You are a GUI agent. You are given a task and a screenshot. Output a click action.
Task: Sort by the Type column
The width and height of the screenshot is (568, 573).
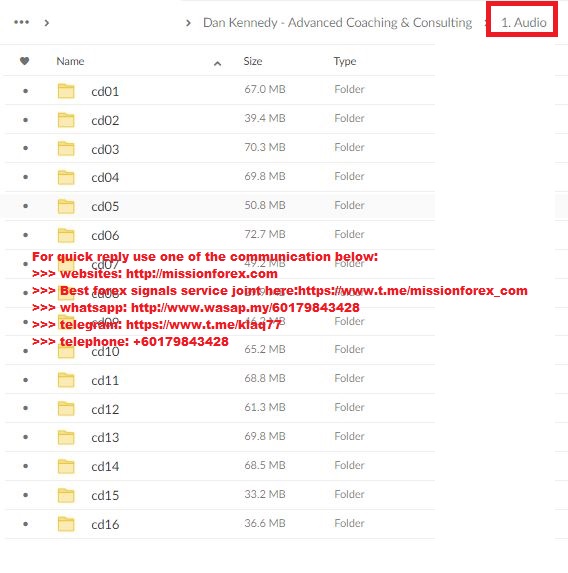tap(345, 61)
